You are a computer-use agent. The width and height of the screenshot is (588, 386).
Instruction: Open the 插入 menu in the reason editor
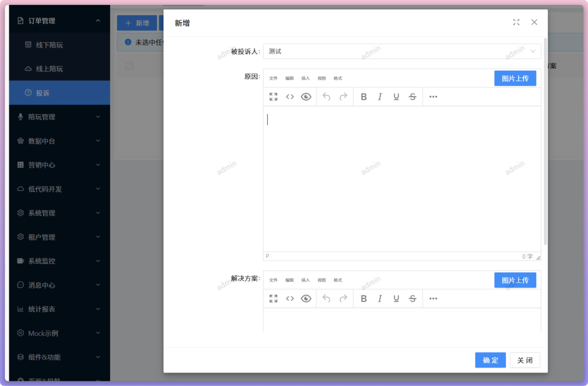coord(306,78)
